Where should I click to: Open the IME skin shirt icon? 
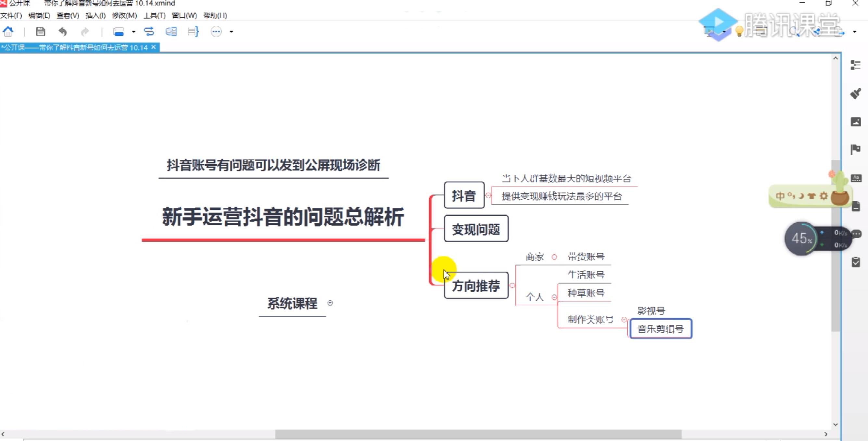pos(812,196)
